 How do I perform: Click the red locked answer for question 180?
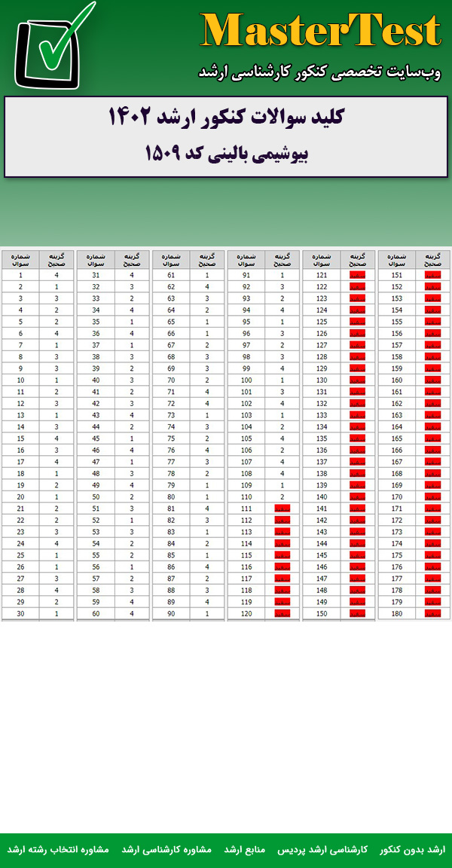click(x=433, y=614)
